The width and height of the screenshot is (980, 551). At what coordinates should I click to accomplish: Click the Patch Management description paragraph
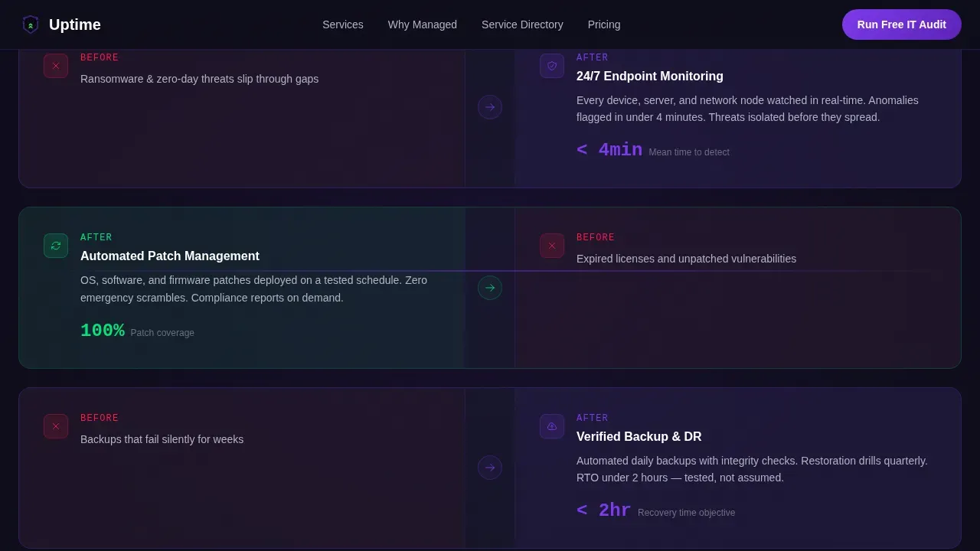[x=254, y=289]
